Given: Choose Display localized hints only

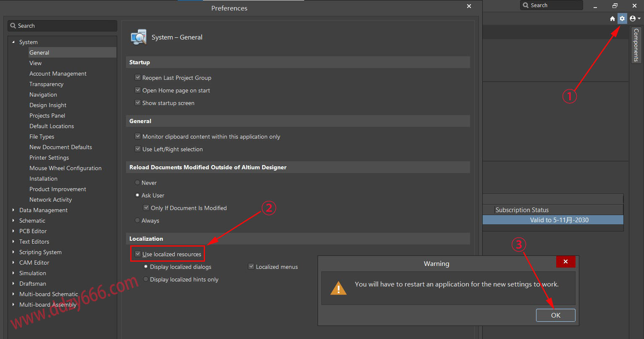Looking at the screenshot, I should [146, 279].
